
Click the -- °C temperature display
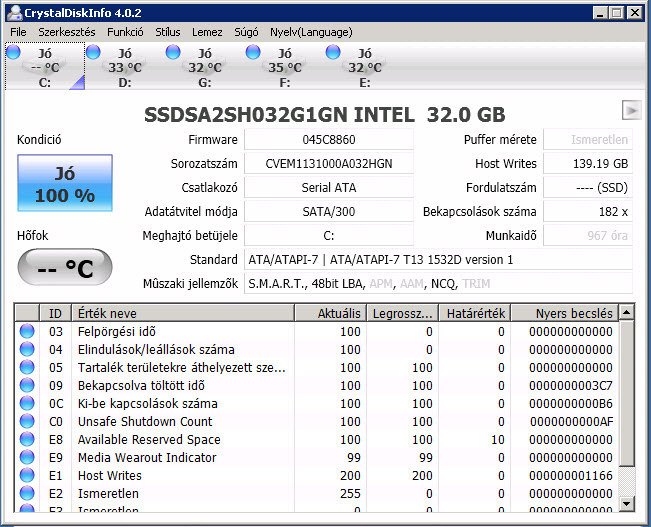65,267
